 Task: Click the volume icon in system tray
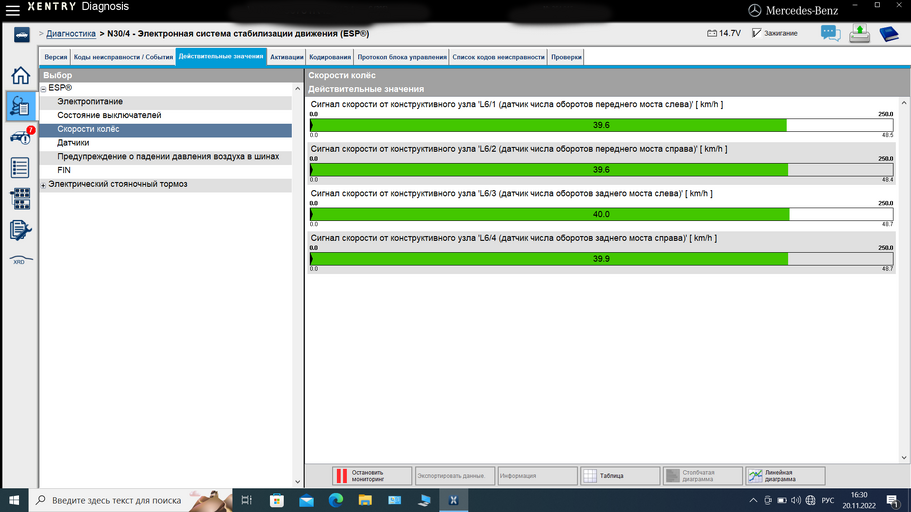click(x=796, y=500)
